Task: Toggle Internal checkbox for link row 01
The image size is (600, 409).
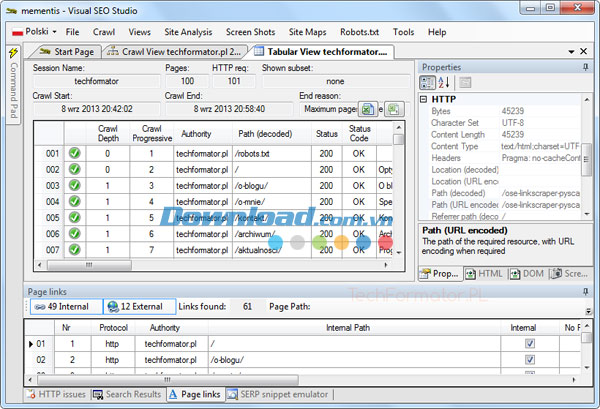Action: [530, 344]
